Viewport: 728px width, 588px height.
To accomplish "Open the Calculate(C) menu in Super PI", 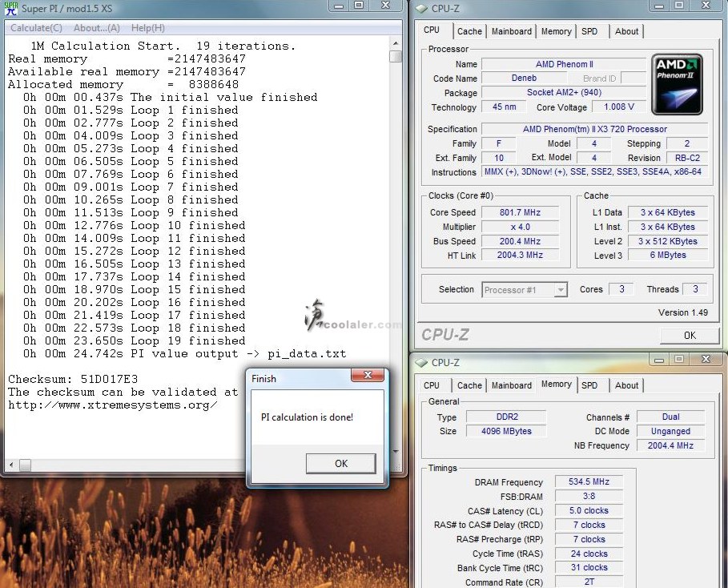I will tap(36, 28).
